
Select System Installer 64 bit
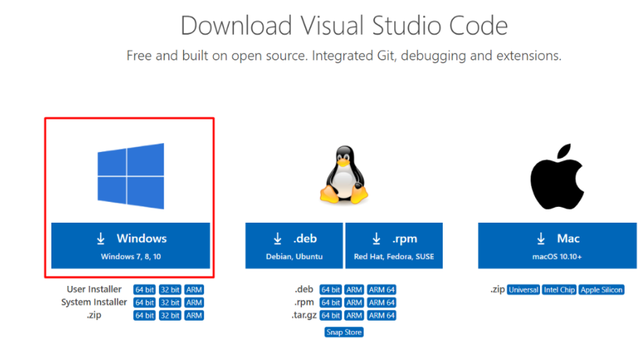[144, 303]
